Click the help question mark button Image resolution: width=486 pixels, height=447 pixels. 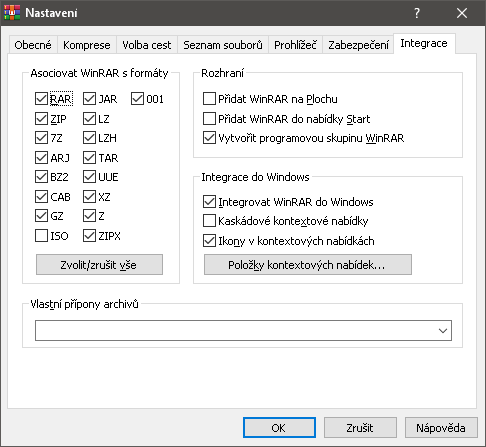point(417,13)
